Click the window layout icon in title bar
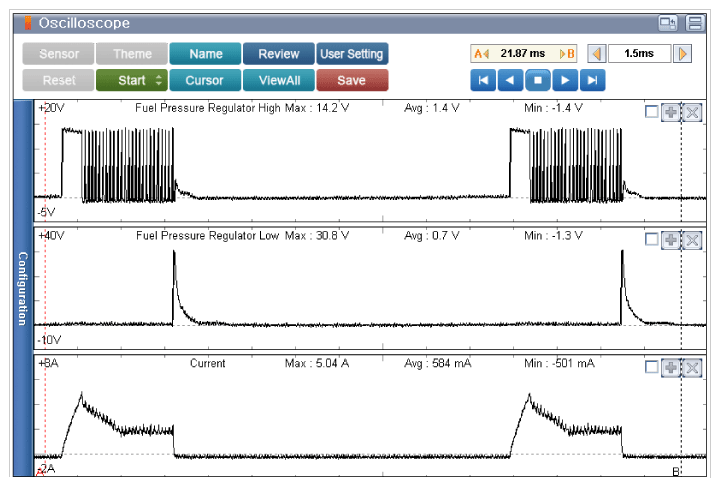Screen dimensions: 720x487 point(667,23)
